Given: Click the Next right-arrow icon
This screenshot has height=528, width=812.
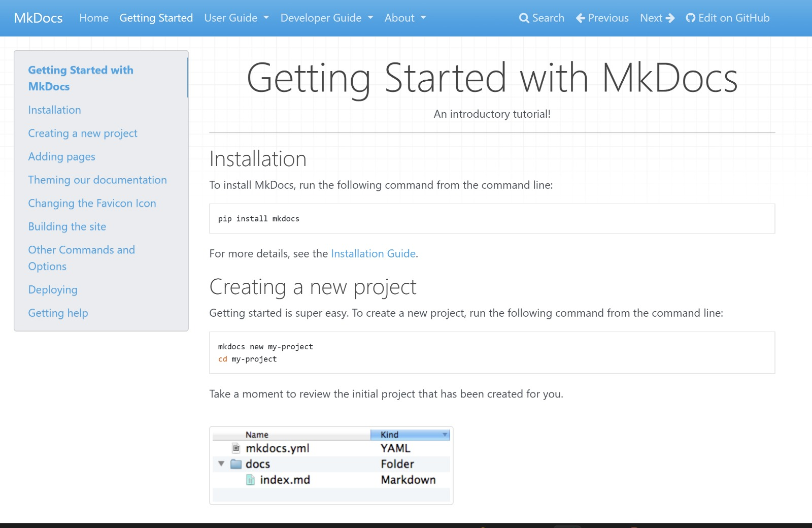Looking at the screenshot, I should pyautogui.click(x=670, y=18).
